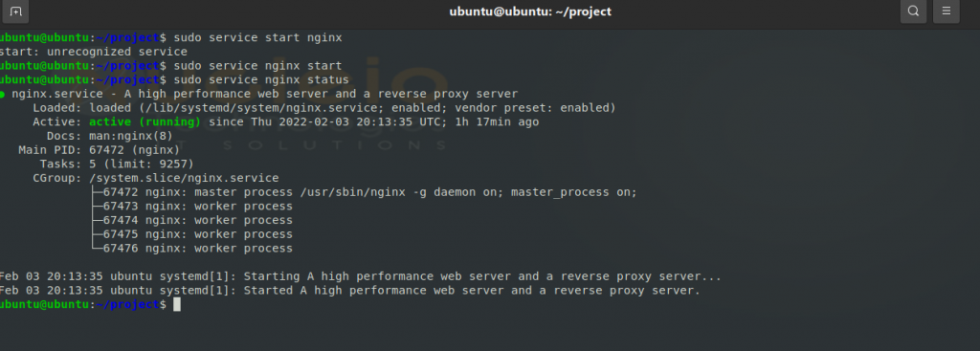This screenshot has width=980, height=351.
Task: Click the 'sudo service start nginx' command
Action: tap(258, 37)
